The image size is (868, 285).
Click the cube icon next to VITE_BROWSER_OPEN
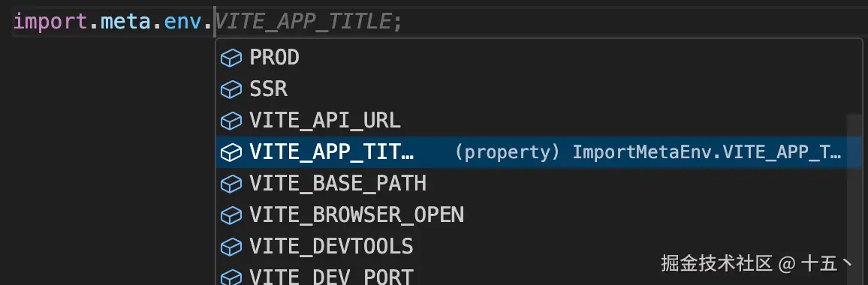231,215
